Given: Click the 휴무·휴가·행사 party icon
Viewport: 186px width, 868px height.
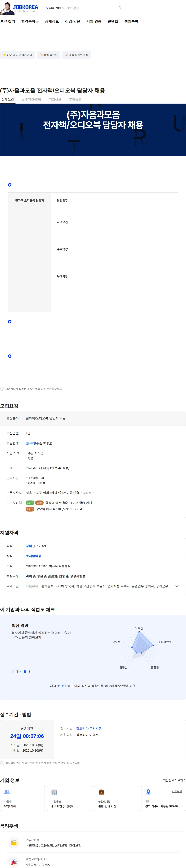Looking at the screenshot, I should point(14,862).
